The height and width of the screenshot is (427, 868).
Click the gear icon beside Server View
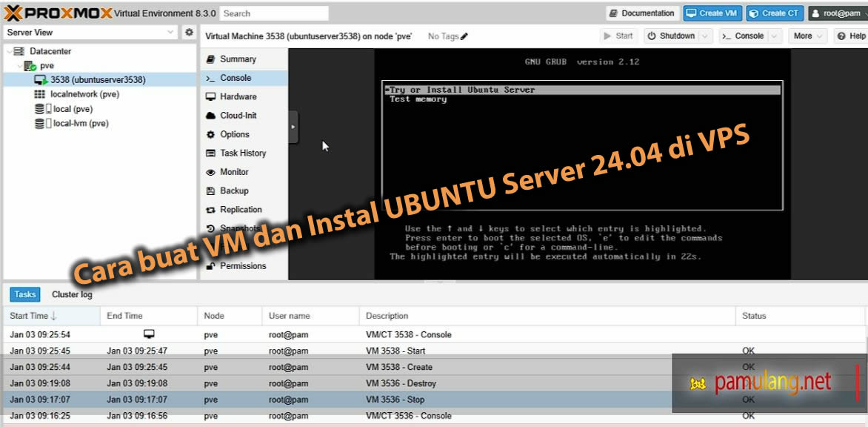point(190,32)
